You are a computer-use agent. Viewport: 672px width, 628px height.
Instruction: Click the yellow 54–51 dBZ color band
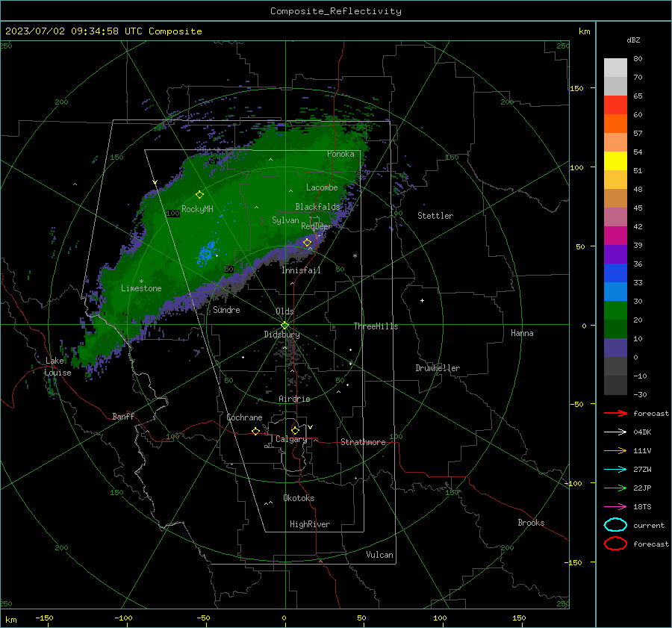point(615,161)
